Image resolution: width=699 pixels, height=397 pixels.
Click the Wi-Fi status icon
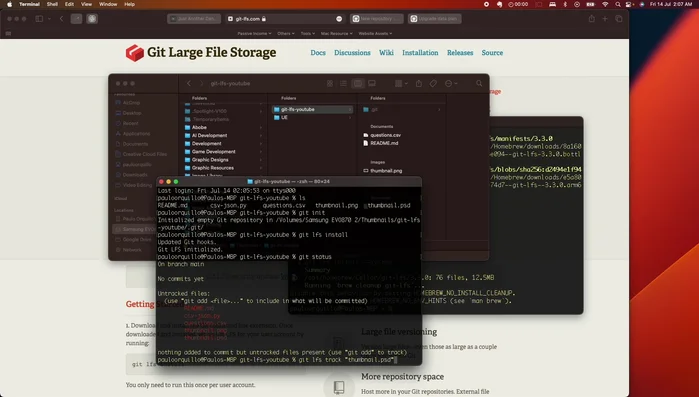pyautogui.click(x=605, y=4)
